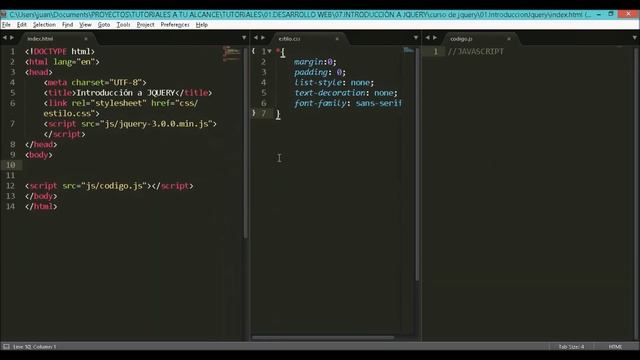Viewport: 640px width, 360px height.
Task: Open the Tools menu
Action: (x=123, y=24)
